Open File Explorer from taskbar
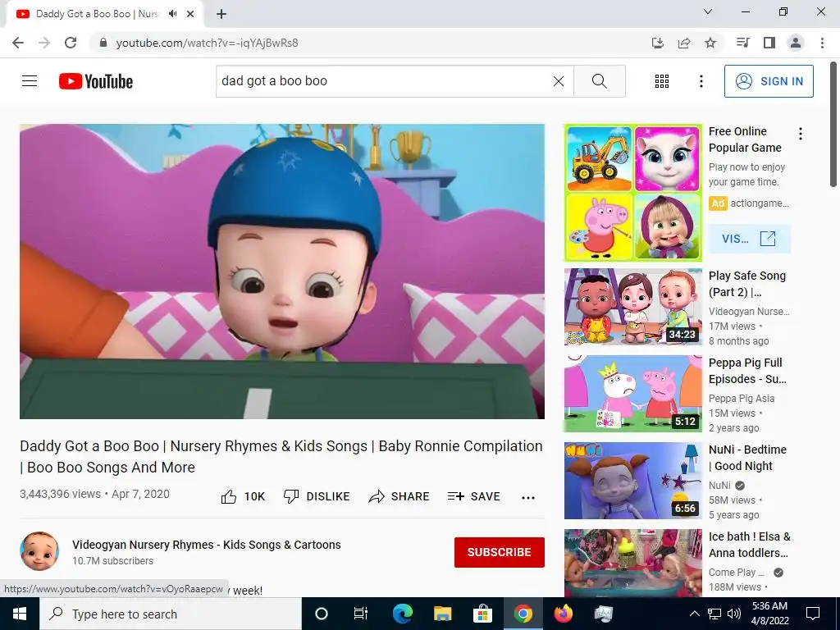The height and width of the screenshot is (630, 840). coord(442,614)
